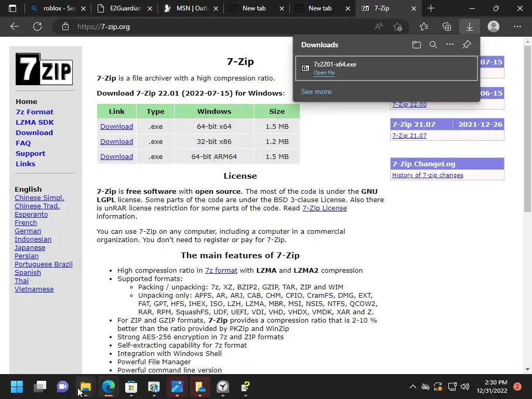Switch language to Vietnamese
The image size is (532, 399).
(34, 289)
